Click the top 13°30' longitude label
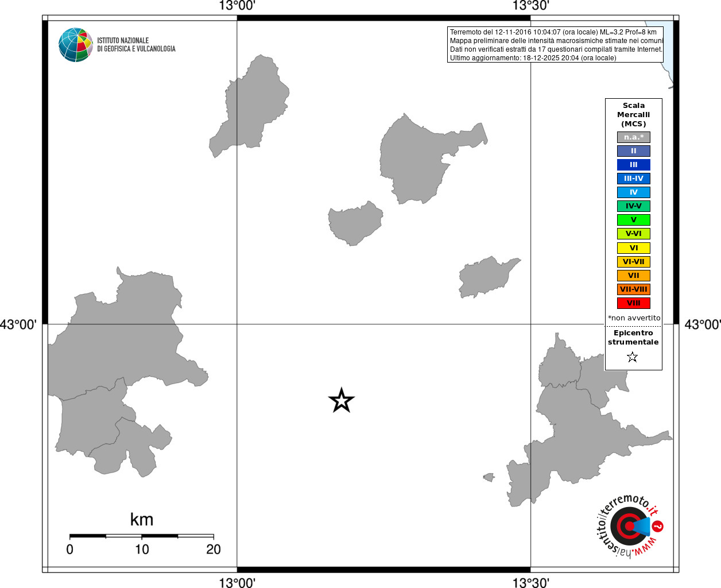 coord(531,6)
